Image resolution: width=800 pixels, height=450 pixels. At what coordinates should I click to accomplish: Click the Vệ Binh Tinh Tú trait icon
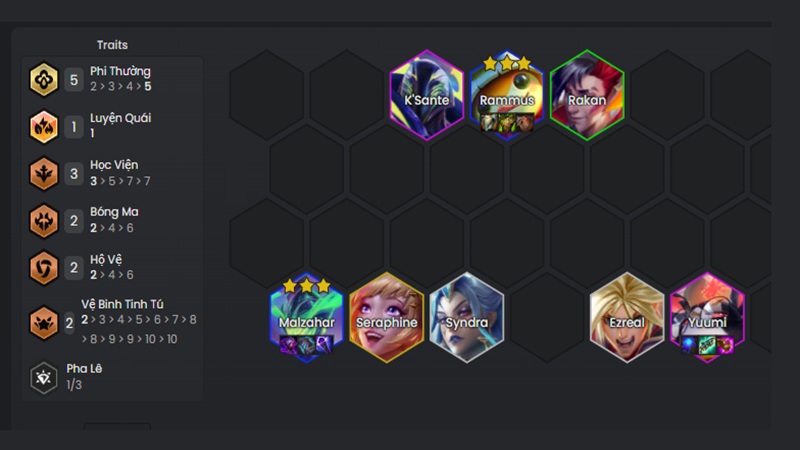pyautogui.click(x=44, y=322)
